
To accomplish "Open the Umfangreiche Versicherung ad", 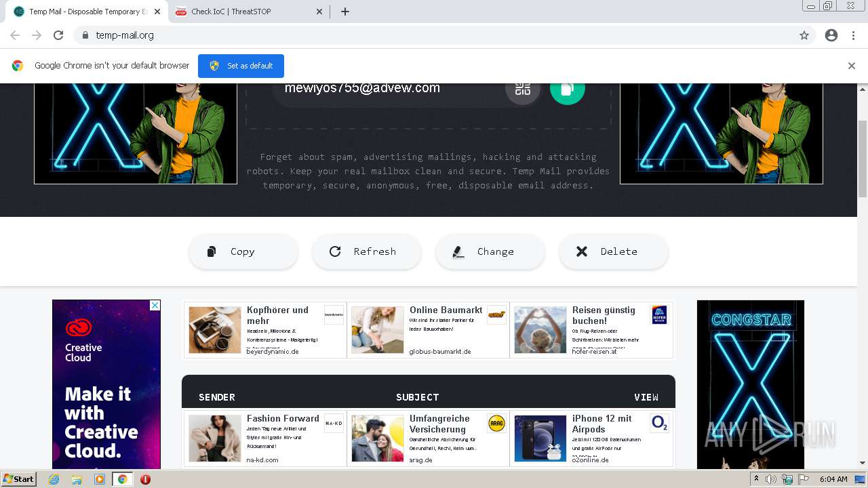I will coord(428,439).
